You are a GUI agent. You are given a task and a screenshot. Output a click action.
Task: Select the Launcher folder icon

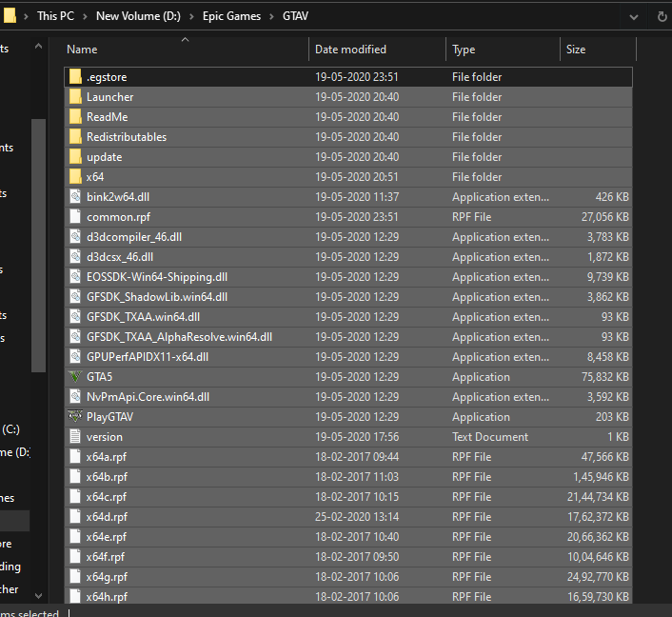75,97
